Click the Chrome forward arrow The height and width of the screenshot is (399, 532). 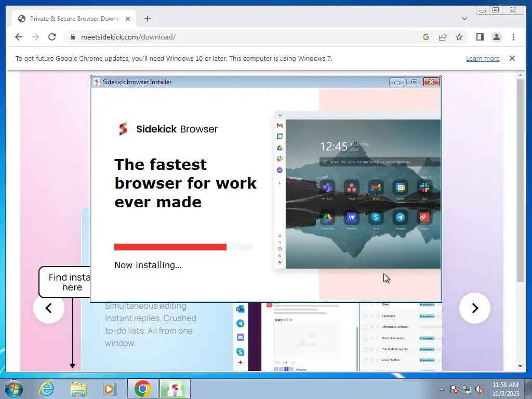click(x=35, y=37)
